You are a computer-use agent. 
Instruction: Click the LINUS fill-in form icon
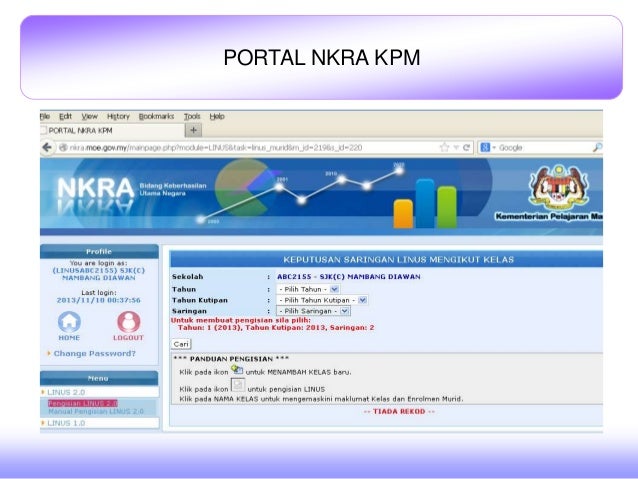pos(238,385)
